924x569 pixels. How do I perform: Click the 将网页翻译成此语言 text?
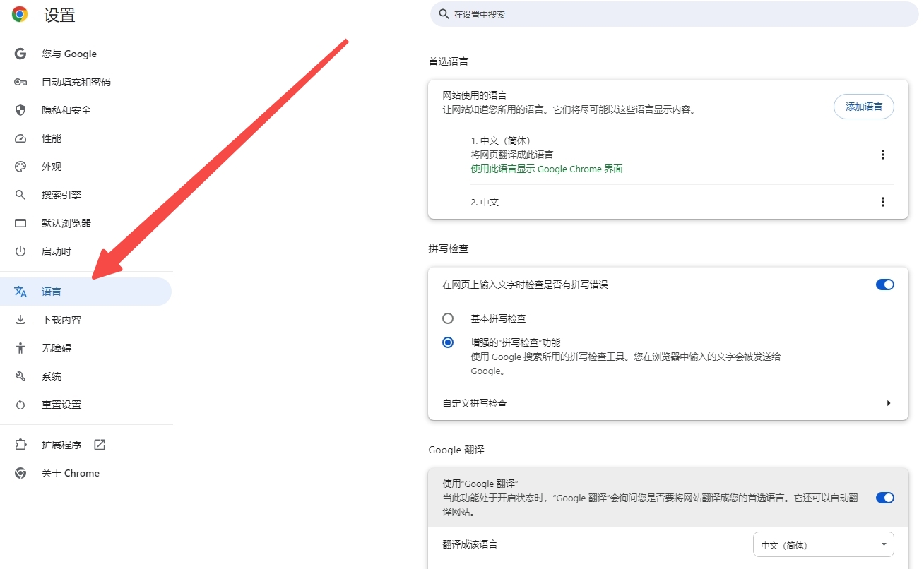tap(512, 155)
